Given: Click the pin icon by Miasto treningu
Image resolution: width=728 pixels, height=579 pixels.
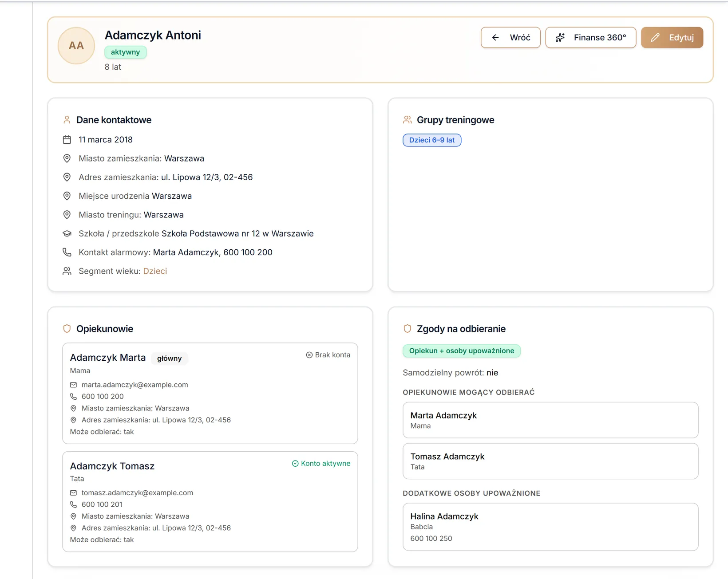Looking at the screenshot, I should (x=67, y=215).
